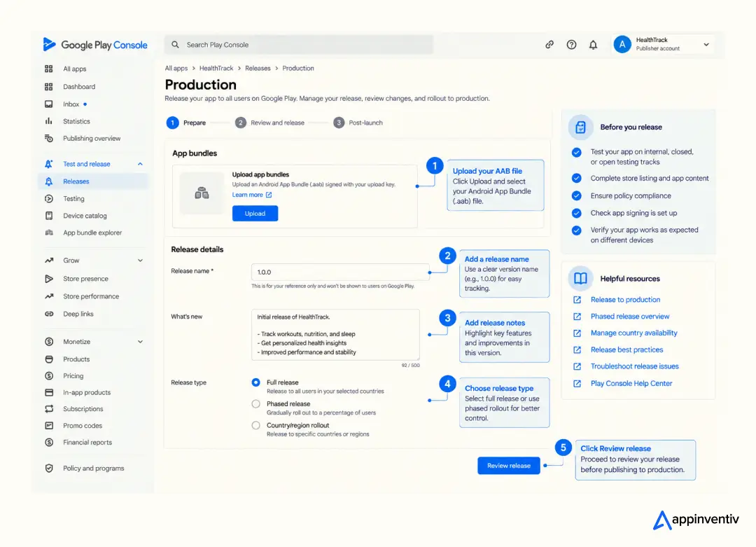The image size is (756, 547).
Task: Open the Troubleshoot release issues link
Action: [634, 366]
